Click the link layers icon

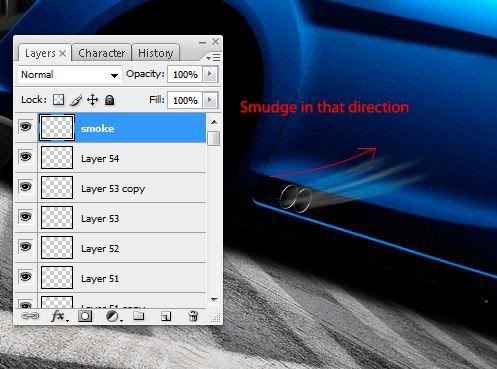30,316
